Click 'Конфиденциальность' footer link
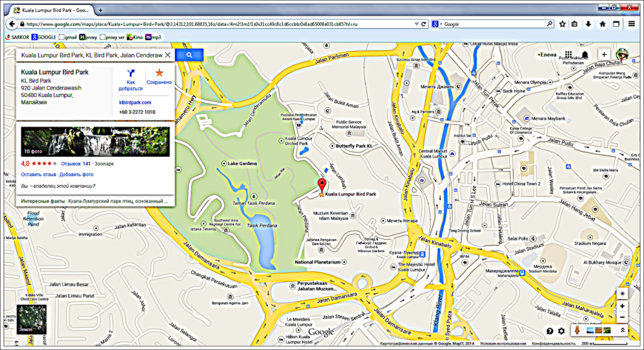 (x=553, y=343)
